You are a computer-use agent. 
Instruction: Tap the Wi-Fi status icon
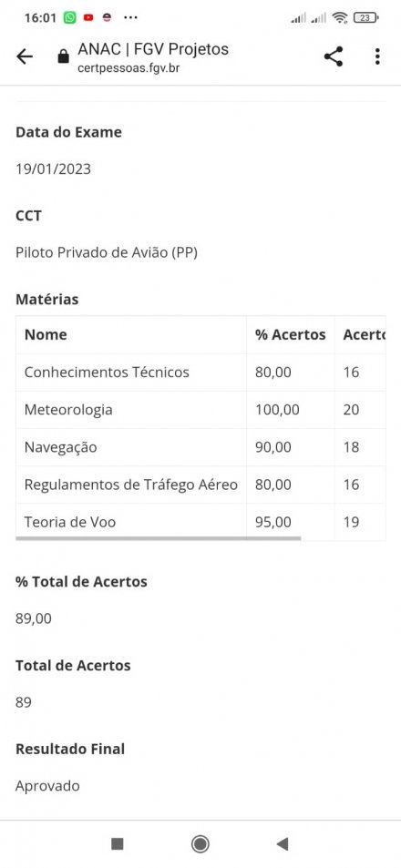(340, 17)
